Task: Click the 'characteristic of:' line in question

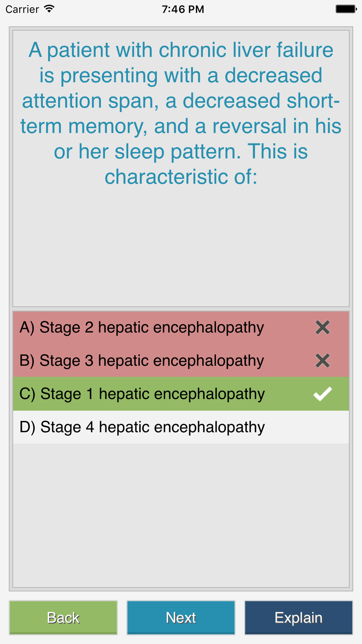Action: coord(181,177)
